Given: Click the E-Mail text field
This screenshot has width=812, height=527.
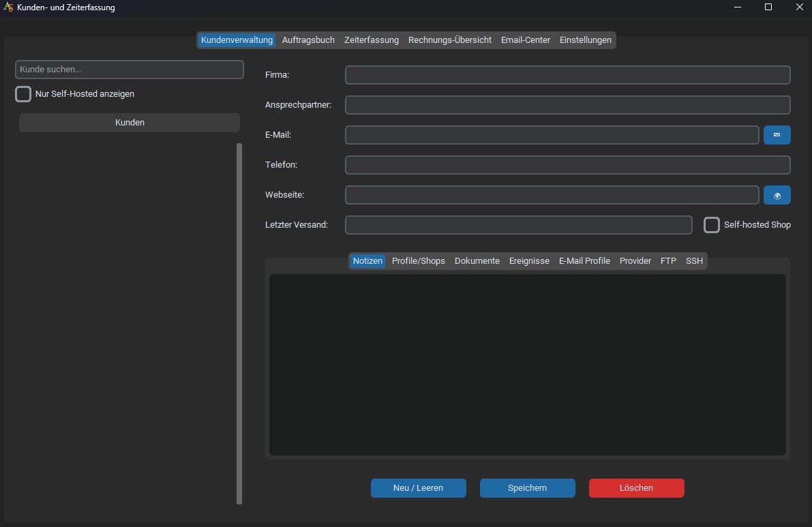Looking at the screenshot, I should point(552,135).
